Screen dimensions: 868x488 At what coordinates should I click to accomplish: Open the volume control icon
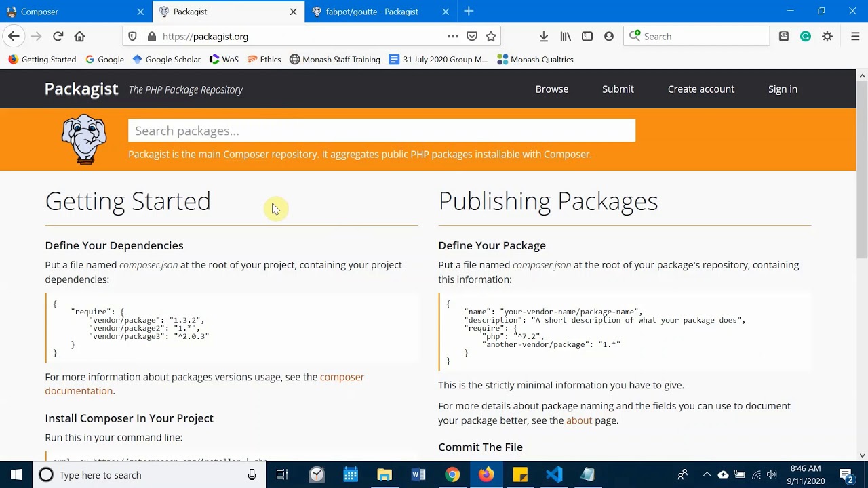coord(772,474)
